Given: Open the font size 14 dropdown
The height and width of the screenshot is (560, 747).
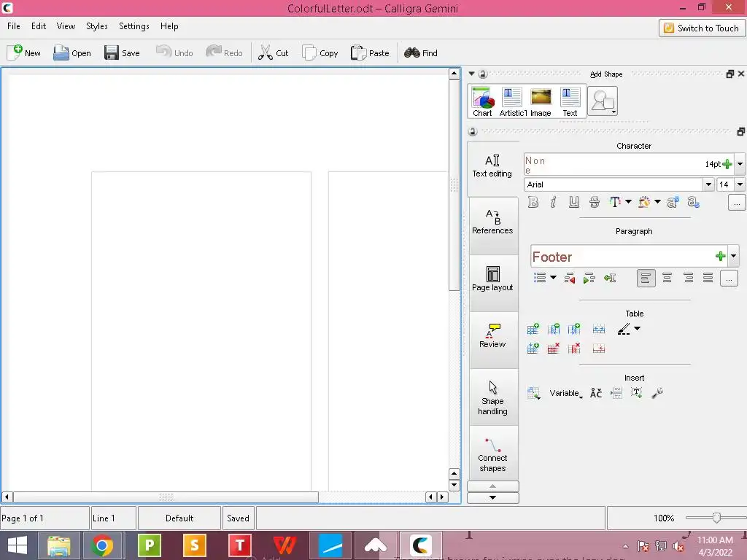Looking at the screenshot, I should pos(740,184).
